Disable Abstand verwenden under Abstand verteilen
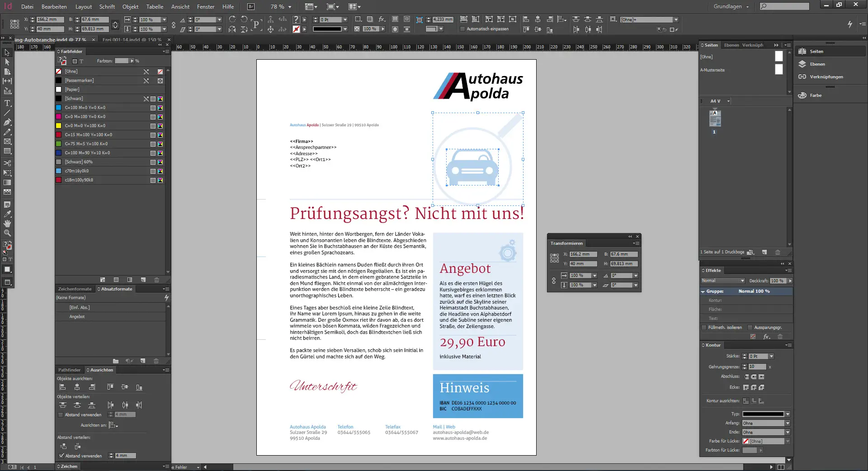868x471 pixels. click(x=61, y=456)
